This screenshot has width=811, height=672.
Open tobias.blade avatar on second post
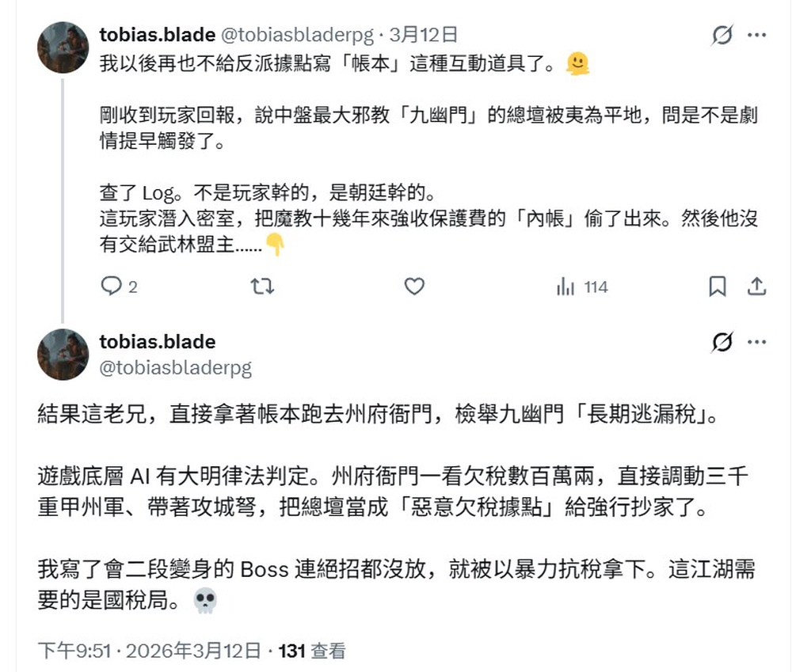[63, 354]
